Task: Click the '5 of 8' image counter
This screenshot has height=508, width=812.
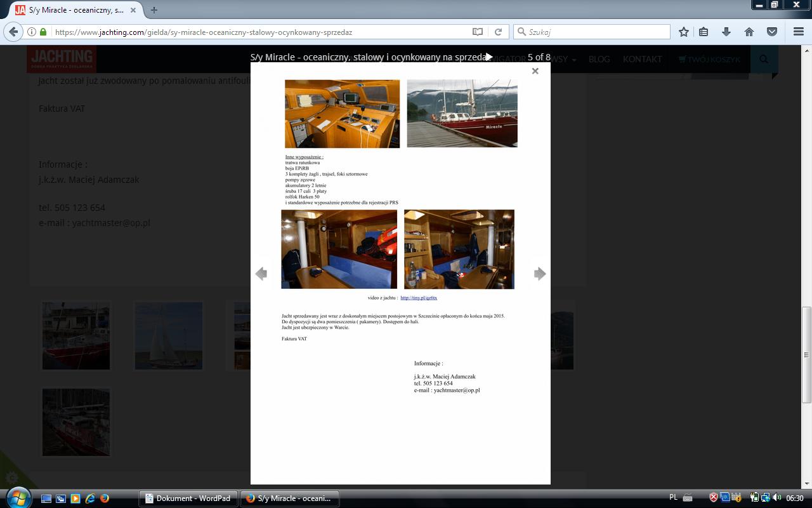Action: click(x=539, y=57)
